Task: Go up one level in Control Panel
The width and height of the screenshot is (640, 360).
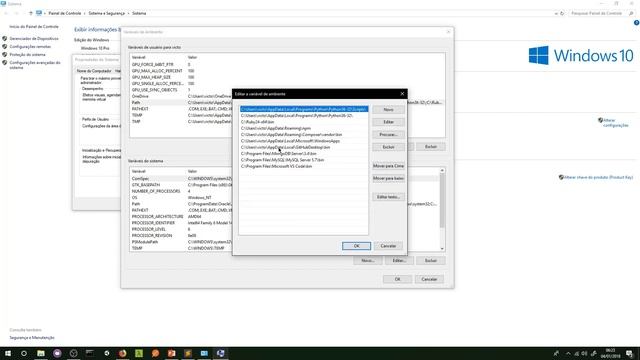Action: (x=30, y=13)
